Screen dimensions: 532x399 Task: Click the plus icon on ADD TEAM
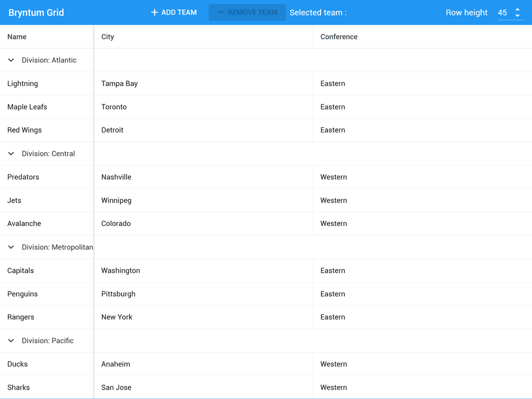coord(154,12)
